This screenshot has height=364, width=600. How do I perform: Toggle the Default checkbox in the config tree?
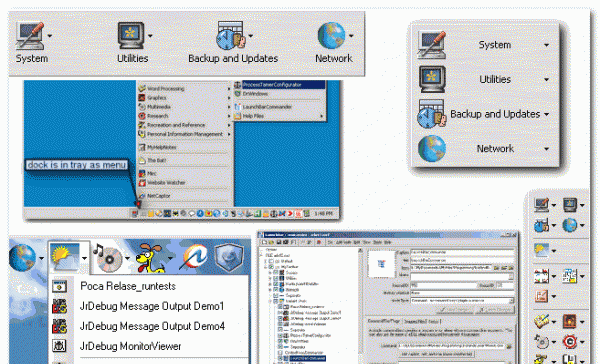point(271,261)
